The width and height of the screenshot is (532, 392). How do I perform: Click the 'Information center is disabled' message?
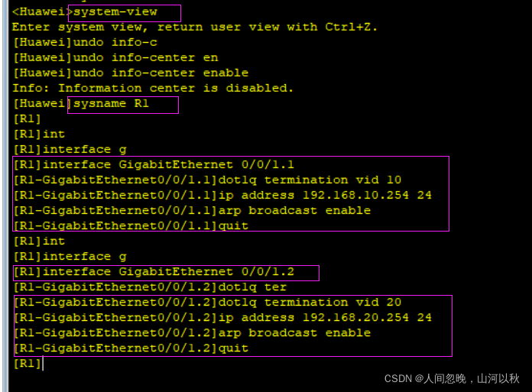pos(153,88)
